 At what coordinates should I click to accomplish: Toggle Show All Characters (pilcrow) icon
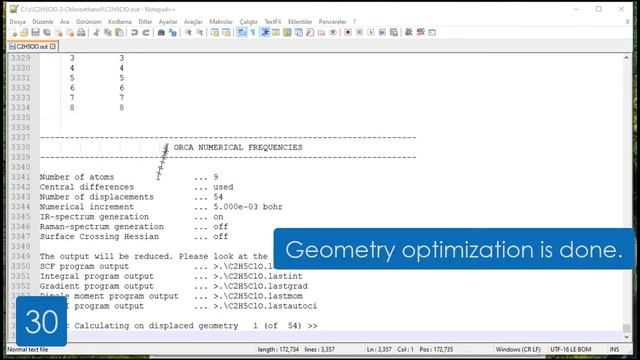[x=253, y=33]
